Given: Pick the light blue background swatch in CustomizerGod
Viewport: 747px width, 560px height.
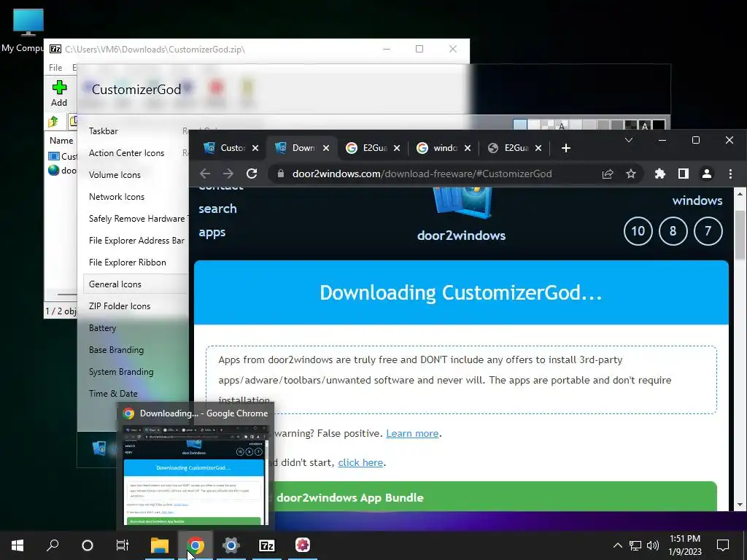Looking at the screenshot, I should click(x=519, y=125).
